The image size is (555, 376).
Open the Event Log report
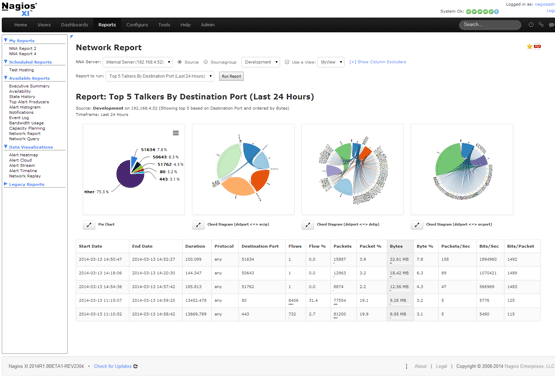point(19,118)
